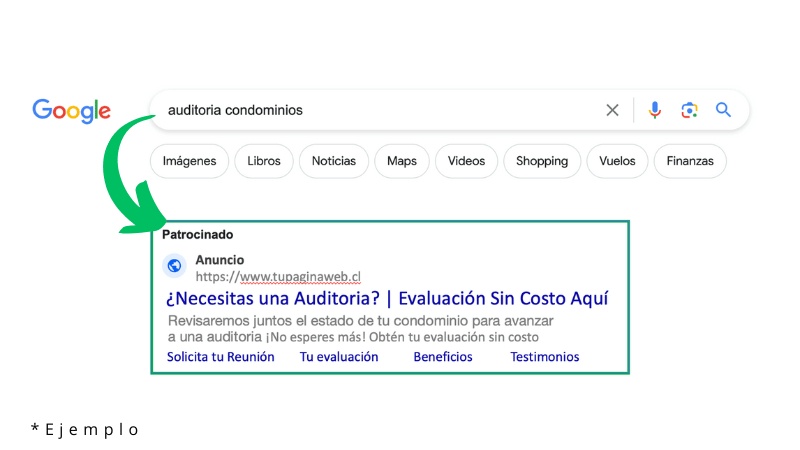Select the Finanzas filter
This screenshot has width=800, height=450.
click(x=690, y=161)
